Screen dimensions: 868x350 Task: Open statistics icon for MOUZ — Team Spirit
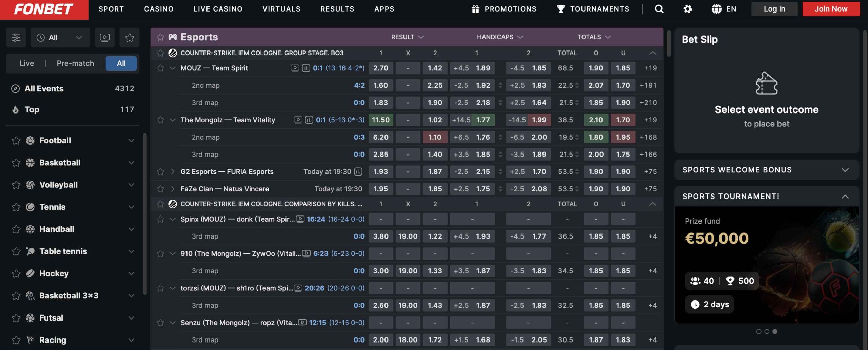[306, 68]
